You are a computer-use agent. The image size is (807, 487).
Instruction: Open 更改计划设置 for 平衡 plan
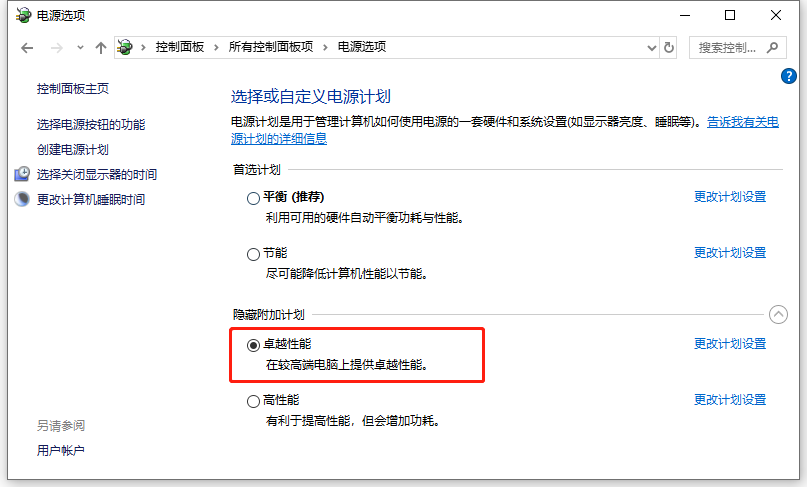pos(730,197)
